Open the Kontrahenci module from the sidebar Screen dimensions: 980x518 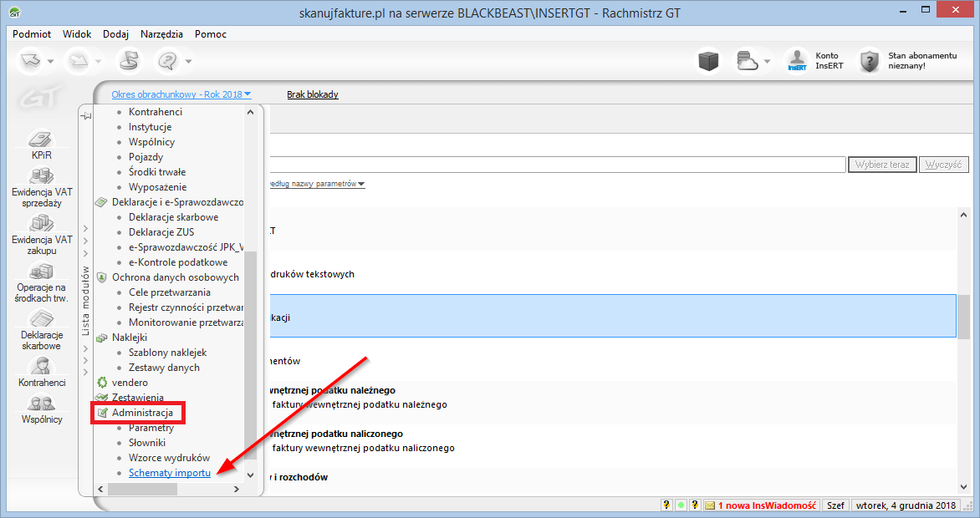coord(42,369)
